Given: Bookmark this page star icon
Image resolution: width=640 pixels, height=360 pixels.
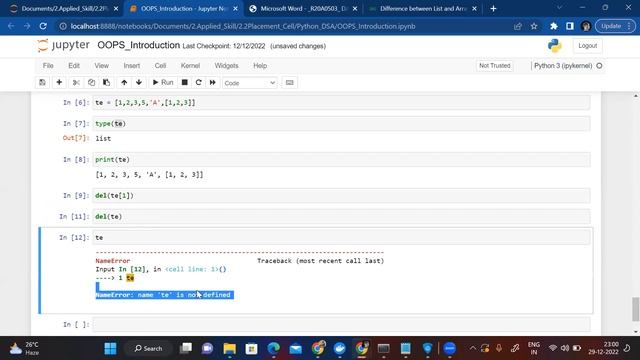Looking at the screenshot, I should point(534,26).
